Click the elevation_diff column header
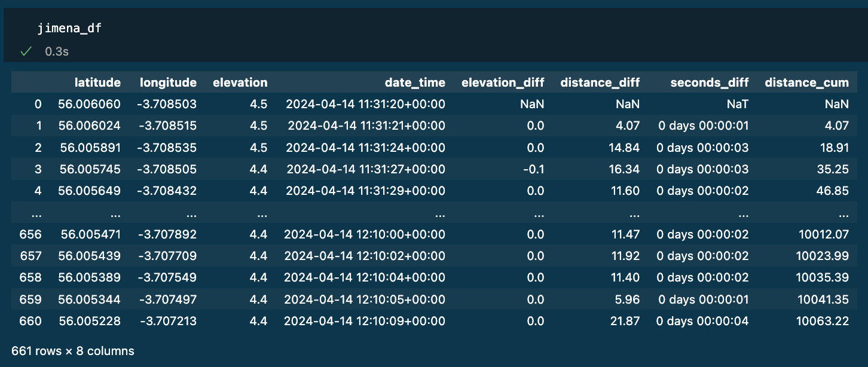868x367 pixels. click(x=503, y=82)
